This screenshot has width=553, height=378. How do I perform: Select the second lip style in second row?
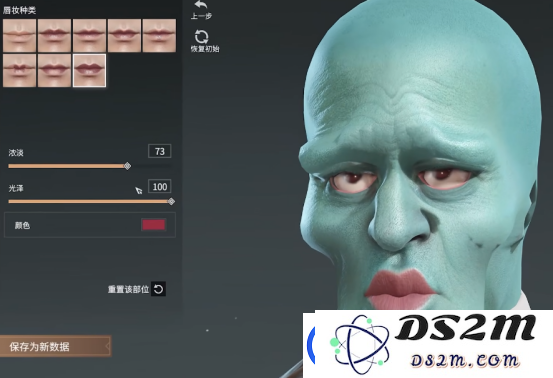pyautogui.click(x=54, y=70)
